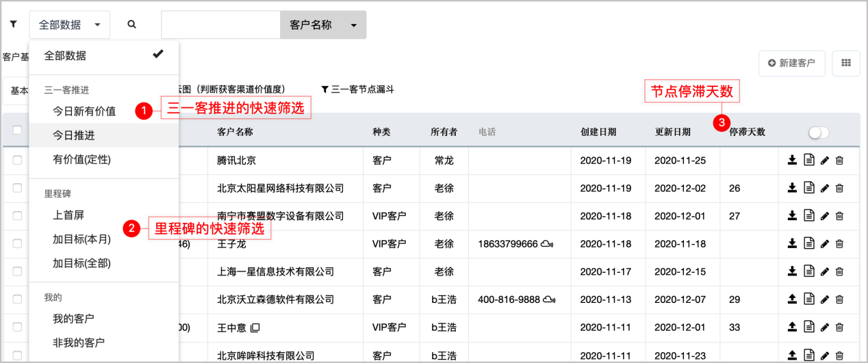This screenshot has height=363, width=868.
Task: Click the upload icon in 王中意 row
Action: click(792, 327)
